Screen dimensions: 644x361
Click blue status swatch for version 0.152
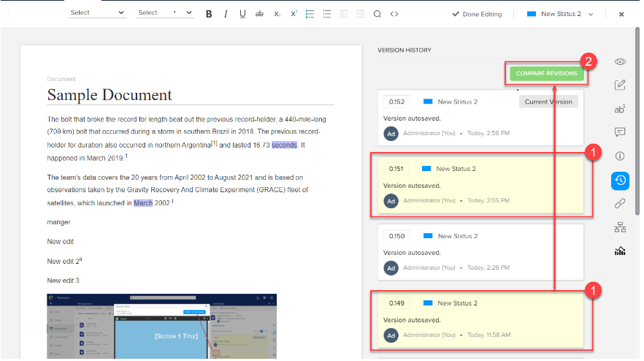[x=428, y=102]
